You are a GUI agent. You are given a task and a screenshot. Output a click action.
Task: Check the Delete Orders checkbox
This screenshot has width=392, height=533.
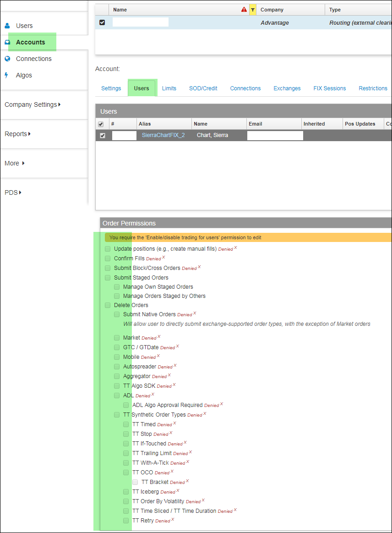pos(108,305)
